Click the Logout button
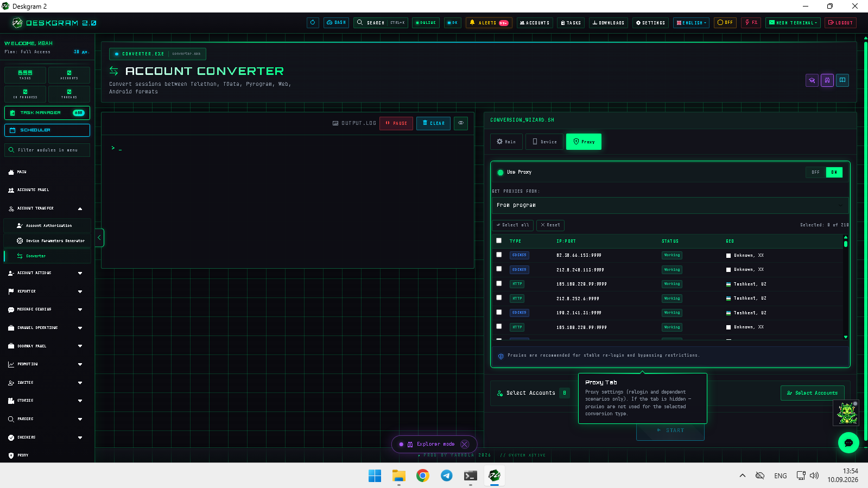This screenshot has height=488, width=868. click(x=840, y=23)
